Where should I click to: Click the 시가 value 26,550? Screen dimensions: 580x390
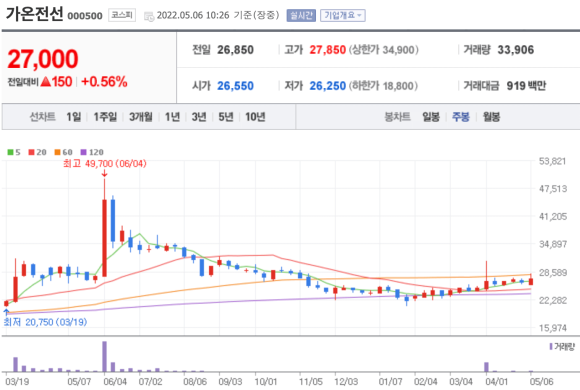point(235,86)
